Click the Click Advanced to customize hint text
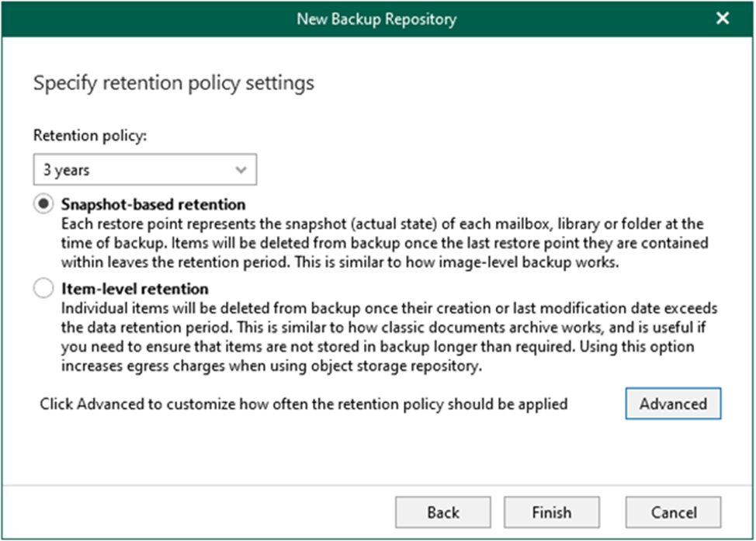 (x=303, y=404)
